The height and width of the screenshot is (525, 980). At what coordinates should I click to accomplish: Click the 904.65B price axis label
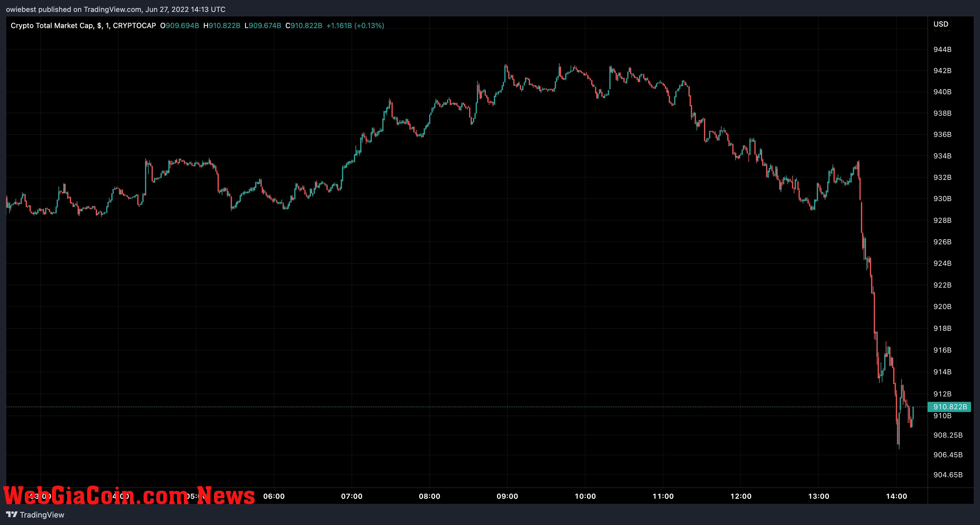click(948, 474)
